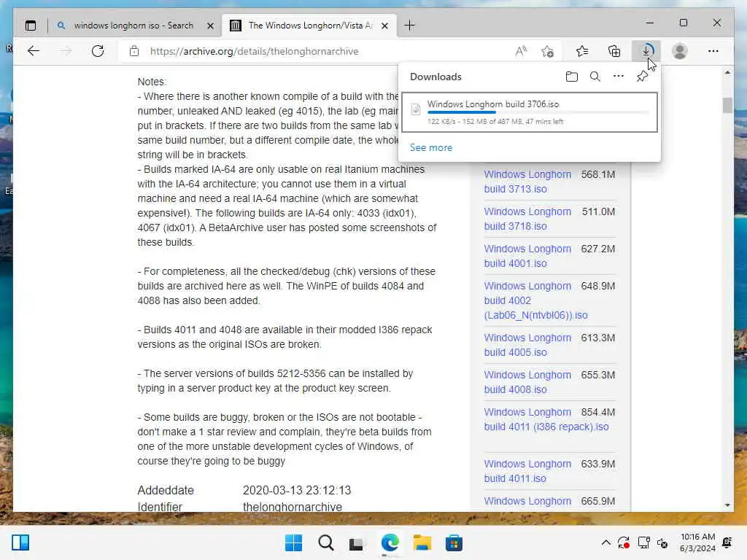This screenshot has width=747, height=560.
Task: Click Microsoft Edge taskbar icon
Action: click(x=390, y=542)
